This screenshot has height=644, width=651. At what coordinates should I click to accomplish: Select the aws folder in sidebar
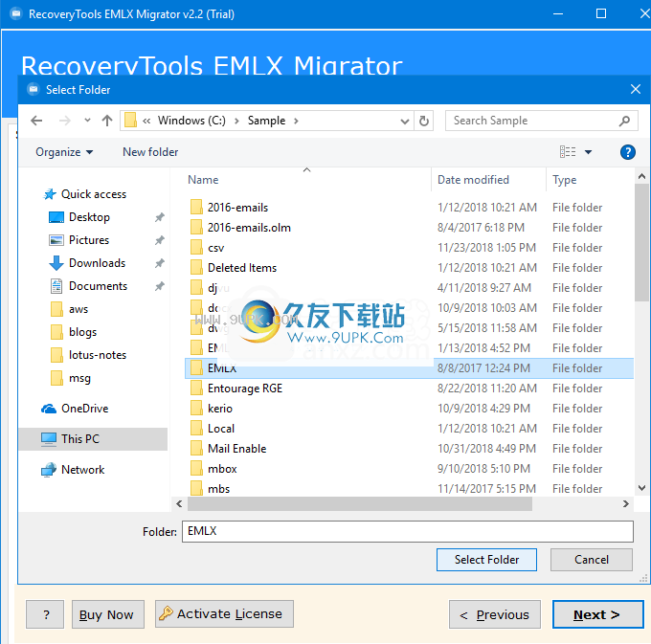(79, 309)
